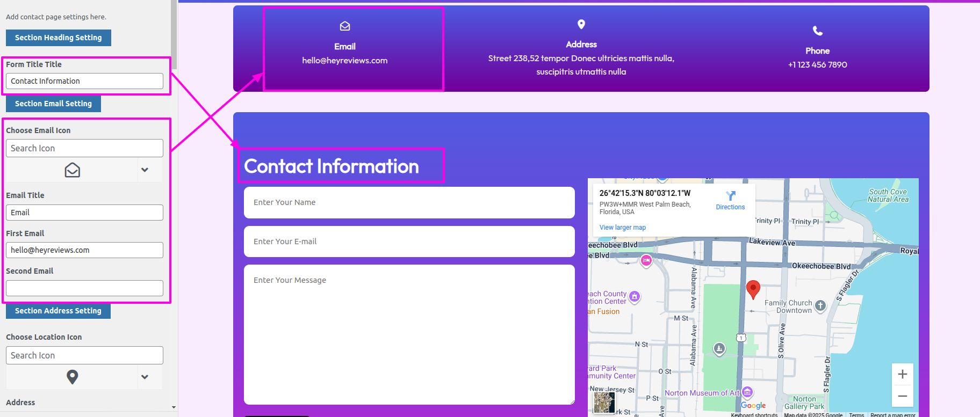Click the envelope icon in the Email info box
The image size is (980, 417).
coord(345,26)
